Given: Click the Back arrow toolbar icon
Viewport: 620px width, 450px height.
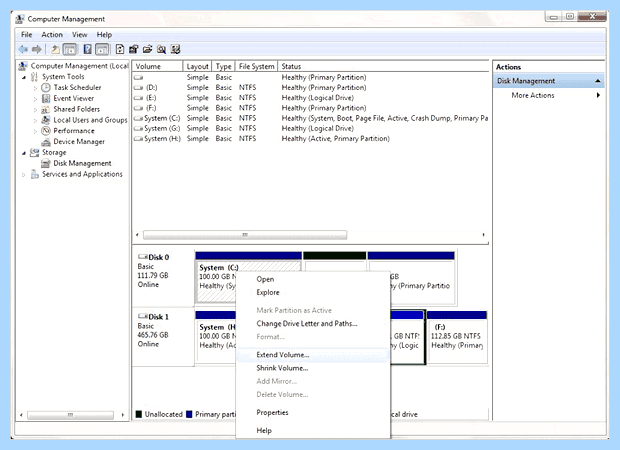Looking at the screenshot, I should [x=23, y=49].
